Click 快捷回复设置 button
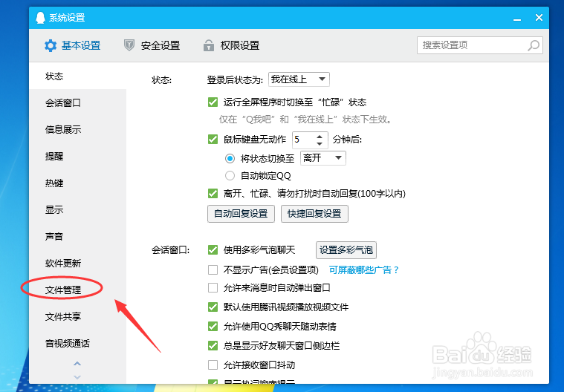The image size is (564, 392). 314,214
